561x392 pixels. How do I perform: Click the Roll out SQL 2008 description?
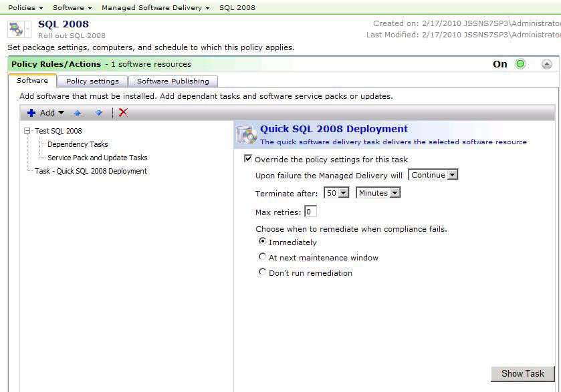coord(72,36)
